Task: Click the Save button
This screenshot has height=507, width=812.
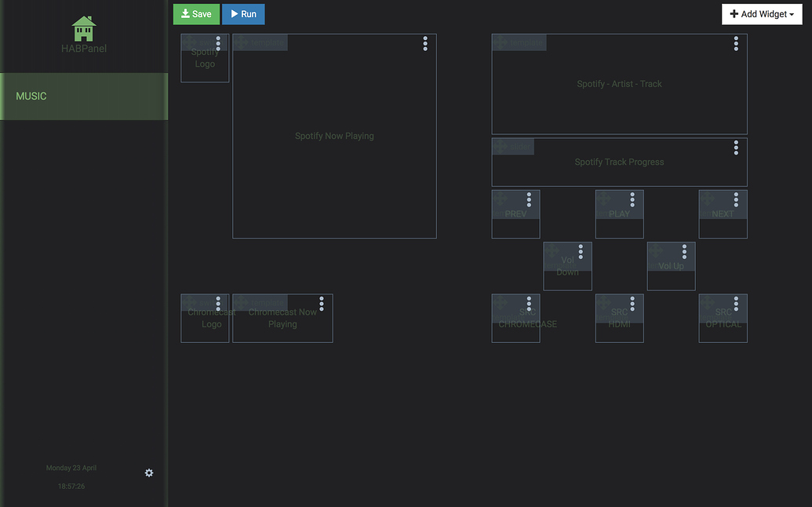Action: (196, 13)
